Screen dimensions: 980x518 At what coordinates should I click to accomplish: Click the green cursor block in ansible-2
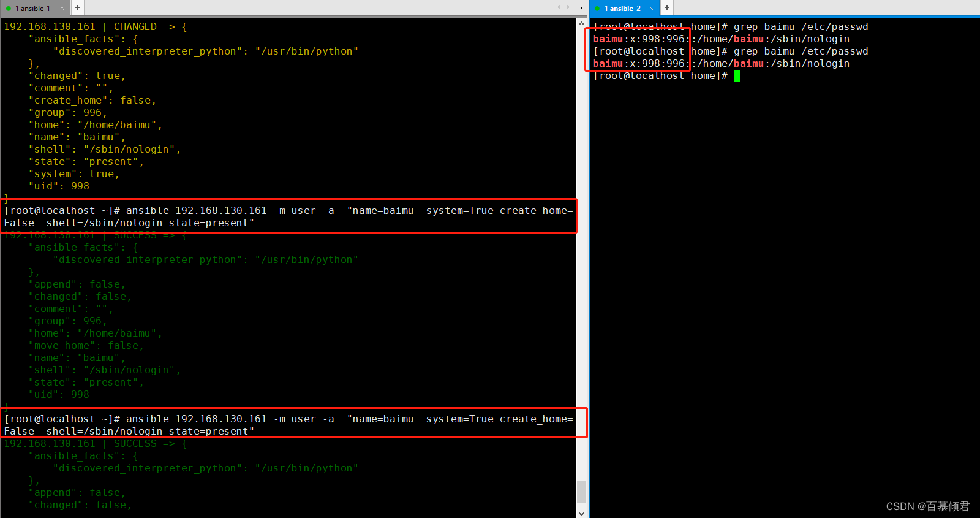[737, 76]
